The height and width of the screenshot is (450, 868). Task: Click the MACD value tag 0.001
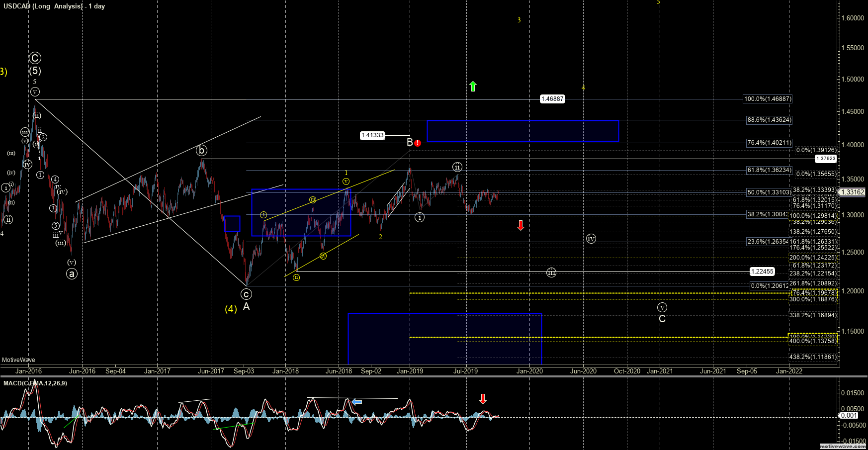(849, 416)
